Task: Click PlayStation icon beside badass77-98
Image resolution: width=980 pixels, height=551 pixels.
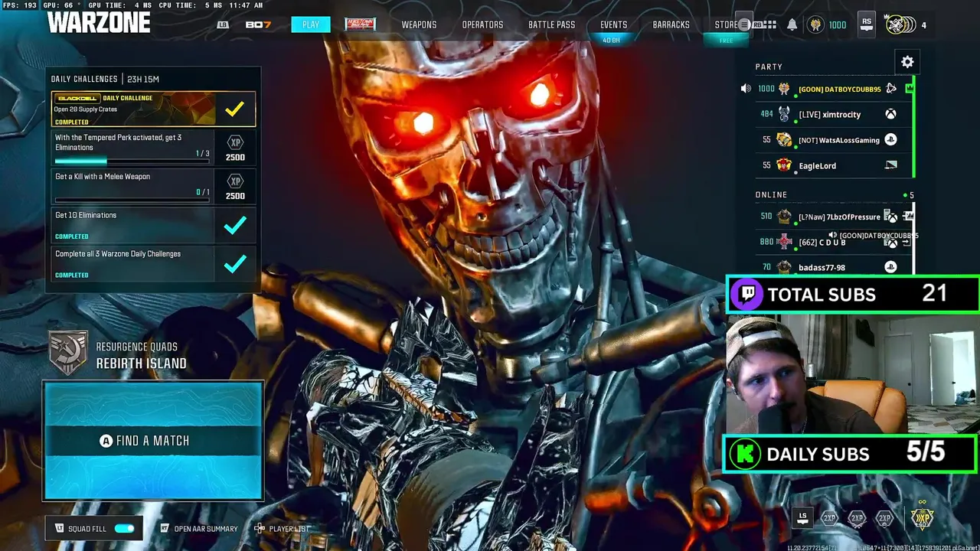Action: 890,267
